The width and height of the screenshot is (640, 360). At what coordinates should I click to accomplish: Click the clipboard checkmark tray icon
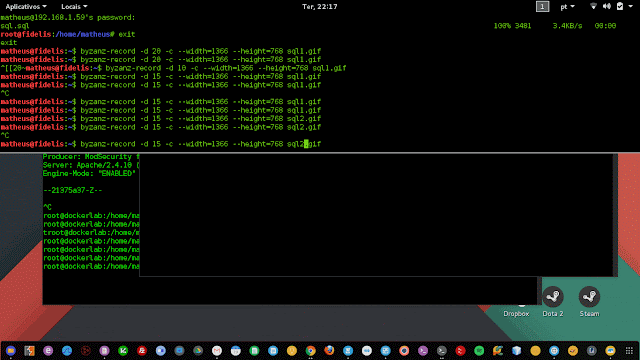click(620, 6)
